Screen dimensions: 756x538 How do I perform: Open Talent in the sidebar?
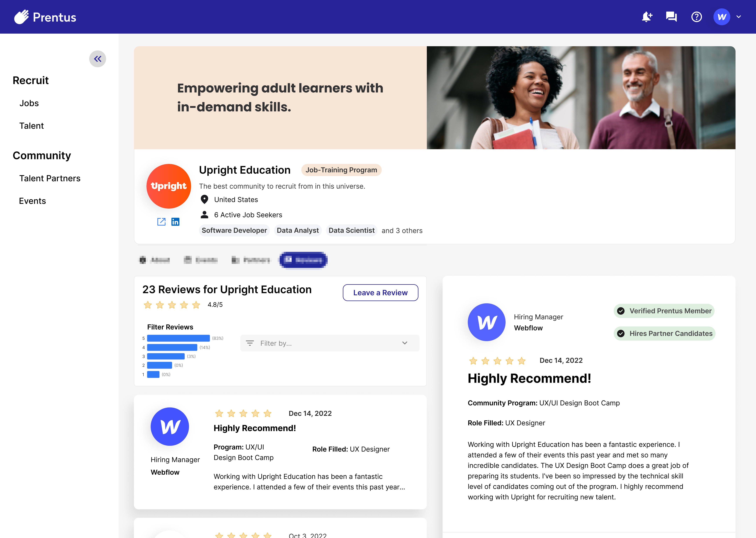tap(31, 126)
